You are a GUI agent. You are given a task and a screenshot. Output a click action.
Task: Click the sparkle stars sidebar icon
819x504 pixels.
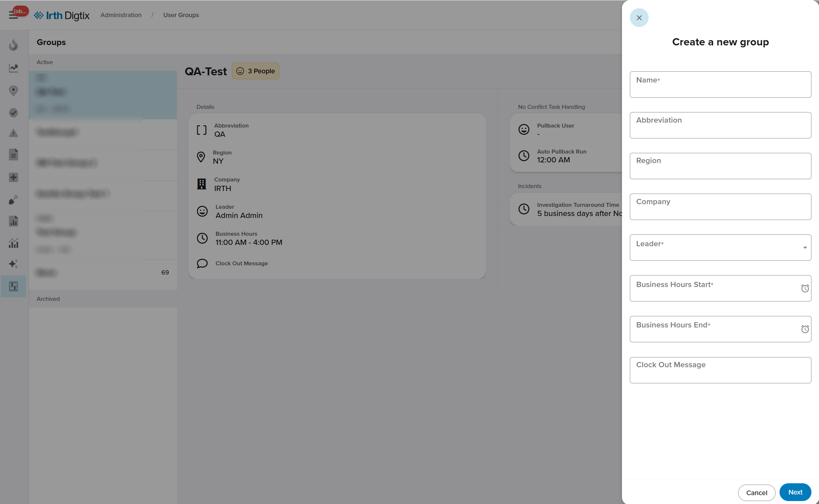tap(13, 264)
